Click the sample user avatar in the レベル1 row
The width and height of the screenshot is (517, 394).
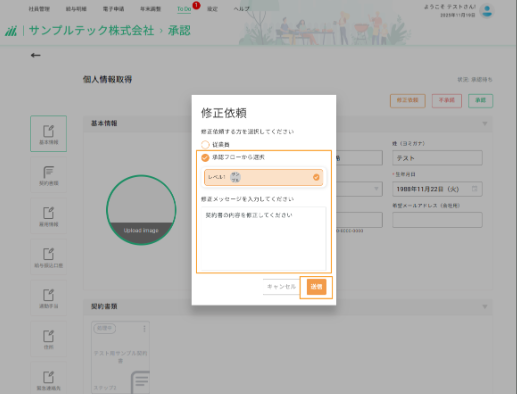pos(235,177)
